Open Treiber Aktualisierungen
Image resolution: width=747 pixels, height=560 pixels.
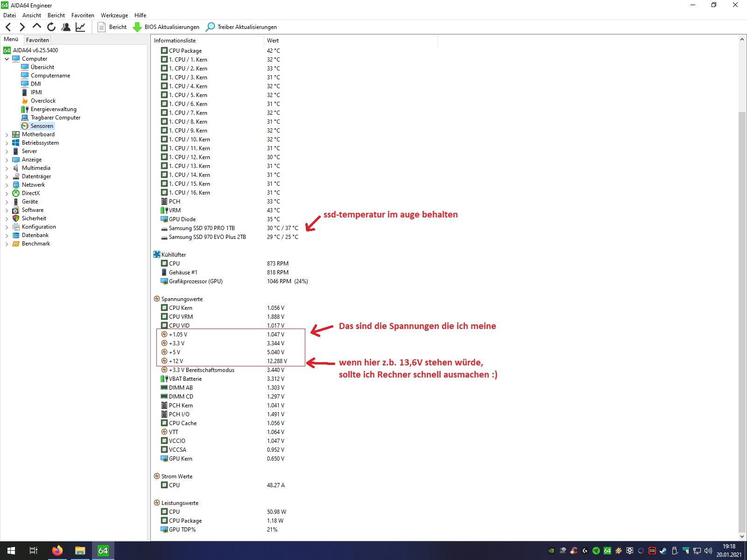click(x=241, y=27)
